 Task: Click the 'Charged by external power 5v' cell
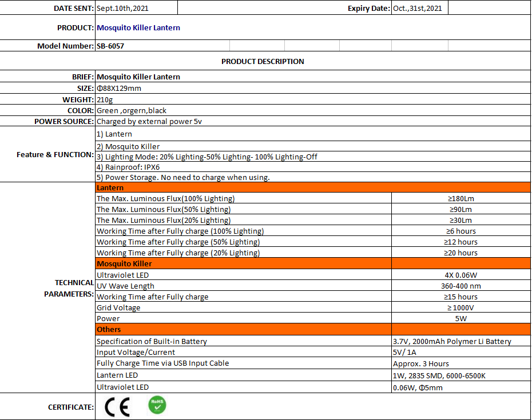point(149,121)
